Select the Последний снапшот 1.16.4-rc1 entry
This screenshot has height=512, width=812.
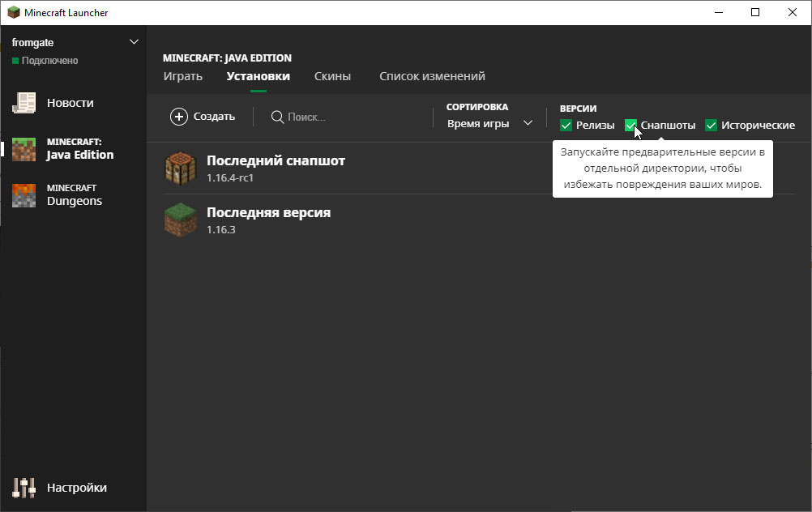[x=276, y=168]
